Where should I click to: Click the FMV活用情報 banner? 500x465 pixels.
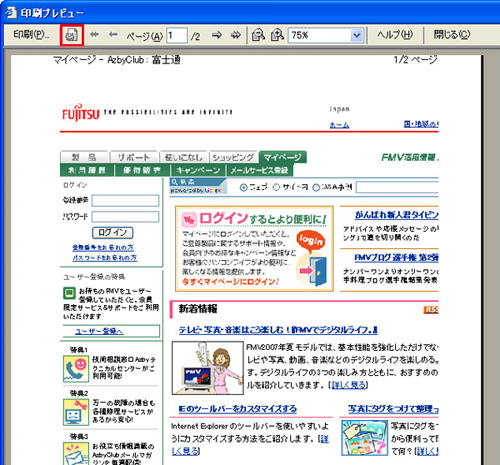click(410, 157)
